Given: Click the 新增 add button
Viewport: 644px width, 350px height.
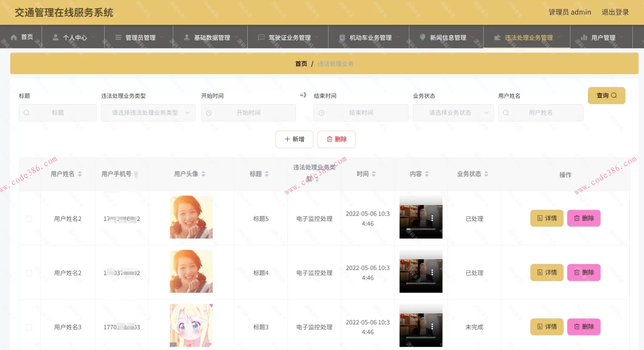Looking at the screenshot, I should click(294, 139).
